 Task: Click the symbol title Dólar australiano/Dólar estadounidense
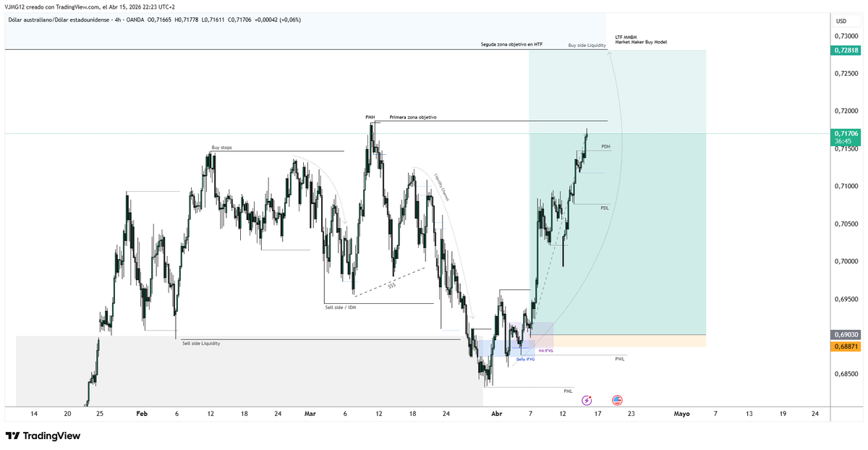click(61, 20)
